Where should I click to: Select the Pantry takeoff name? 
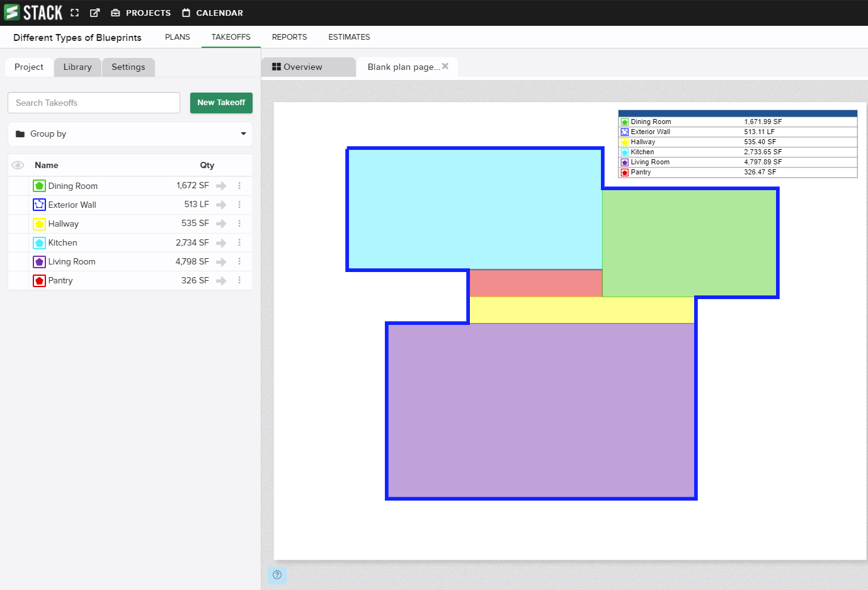click(60, 280)
